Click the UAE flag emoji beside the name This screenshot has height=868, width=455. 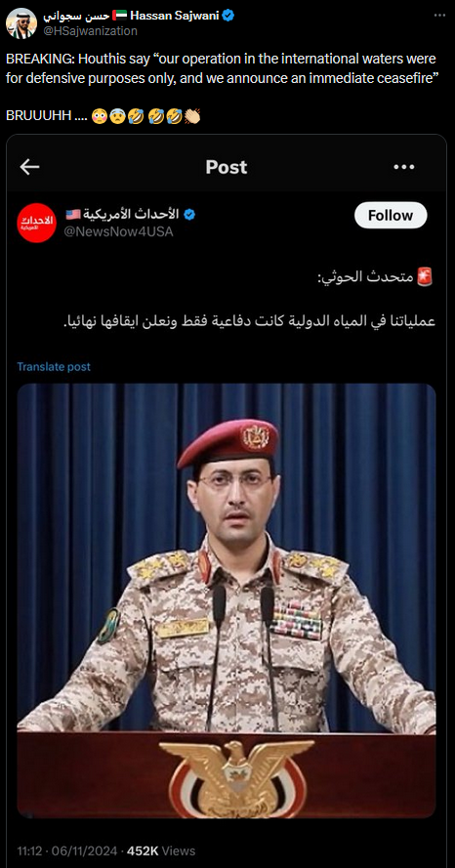119,16
